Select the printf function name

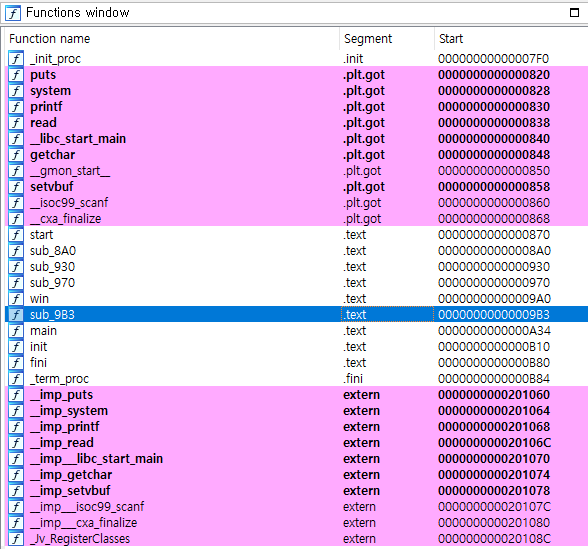[x=46, y=107]
